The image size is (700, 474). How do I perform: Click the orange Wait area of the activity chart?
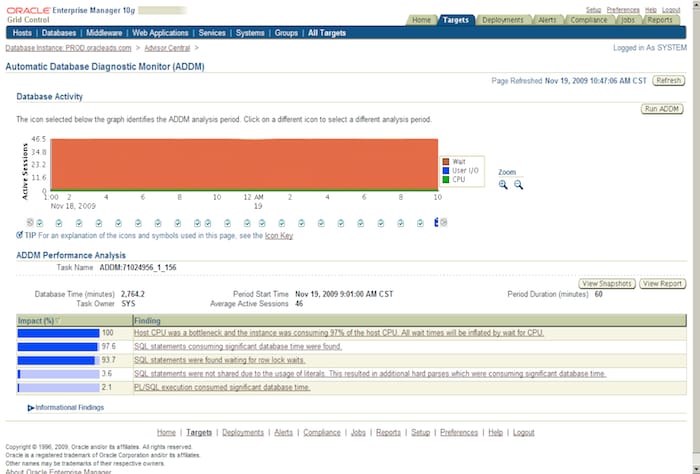(x=244, y=164)
